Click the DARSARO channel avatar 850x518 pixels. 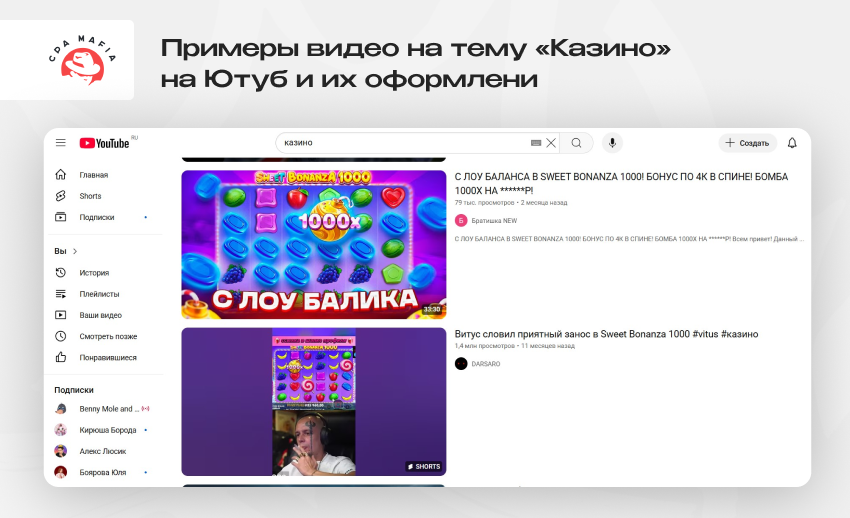pos(461,364)
